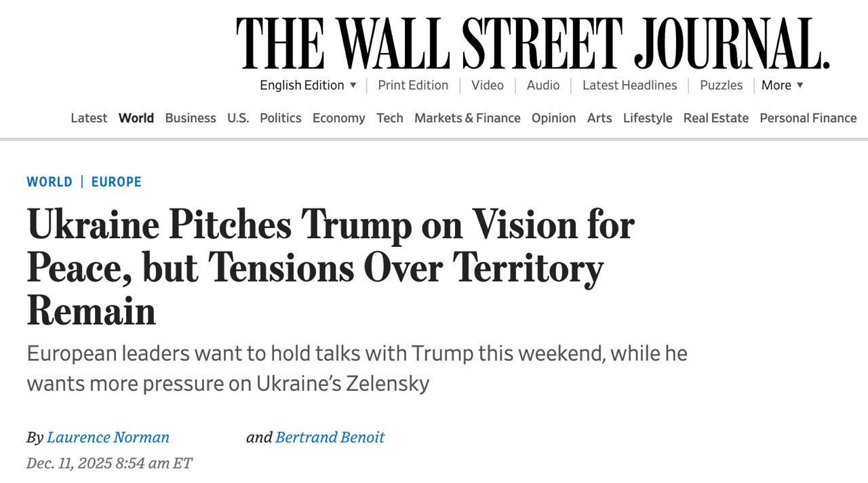
Task: Open the Puzzles page
Action: (721, 85)
